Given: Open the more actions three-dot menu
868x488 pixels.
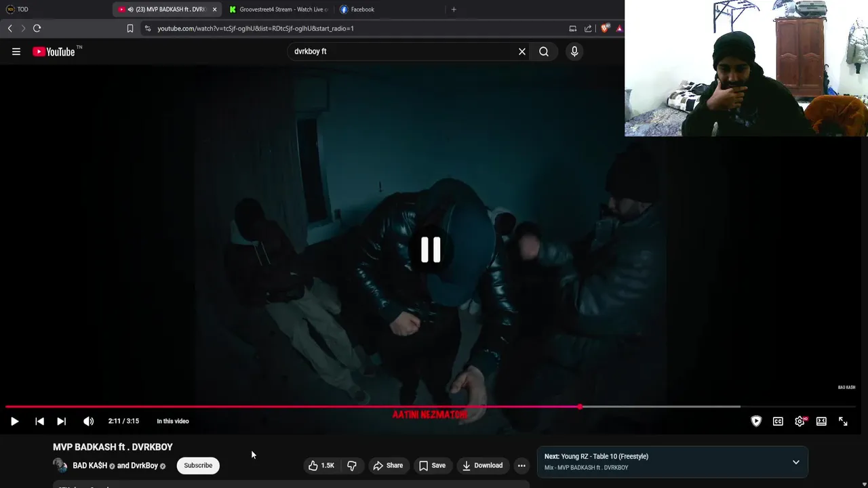Looking at the screenshot, I should click(521, 466).
